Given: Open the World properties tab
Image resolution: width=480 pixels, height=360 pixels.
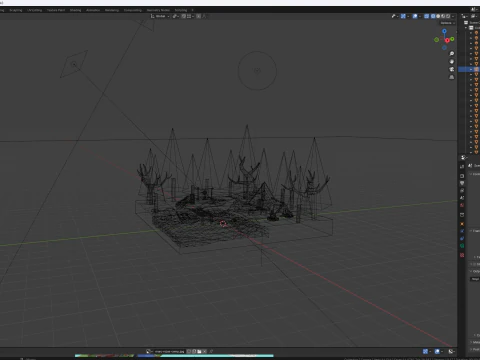Looking at the screenshot, I should click(x=462, y=205).
